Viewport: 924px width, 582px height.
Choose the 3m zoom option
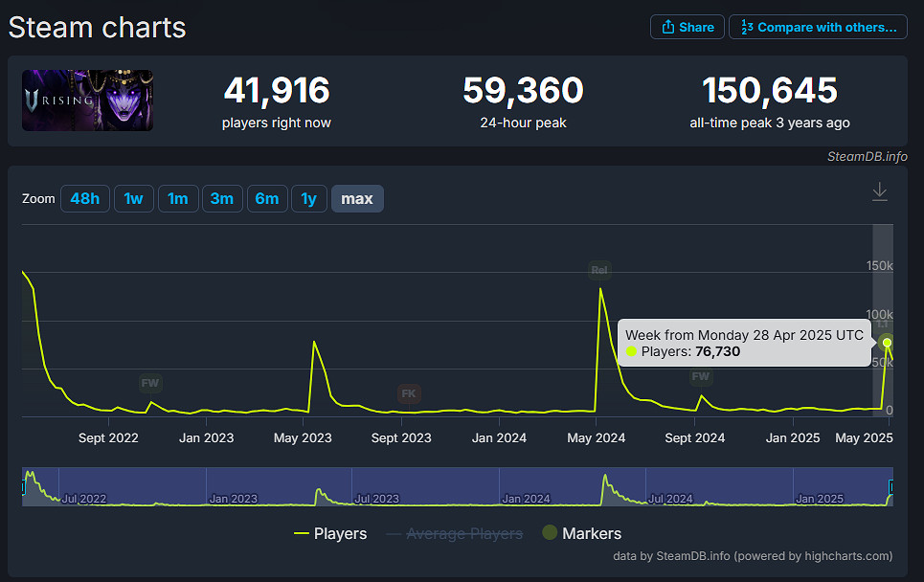(x=221, y=198)
